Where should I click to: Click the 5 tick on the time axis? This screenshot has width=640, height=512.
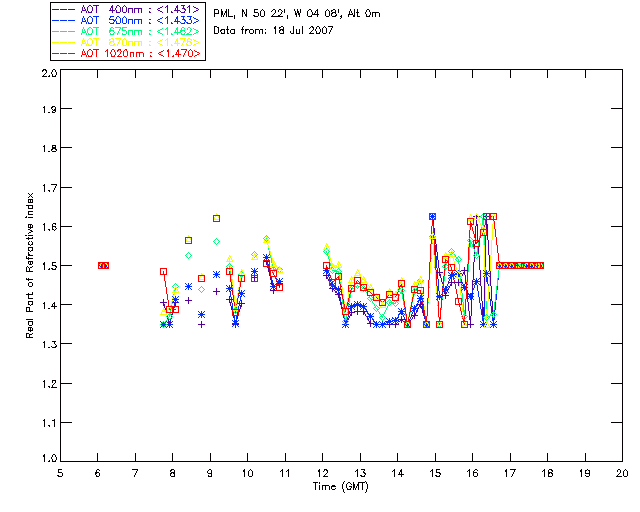[x=61, y=473]
